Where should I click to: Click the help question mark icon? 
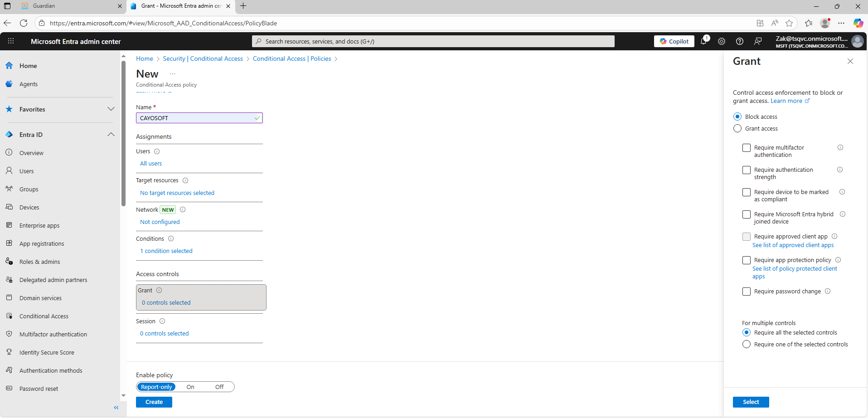[x=740, y=41]
